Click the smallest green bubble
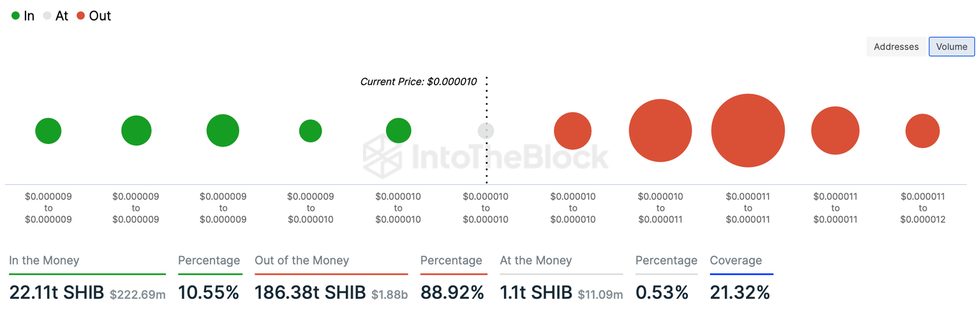 click(x=310, y=131)
